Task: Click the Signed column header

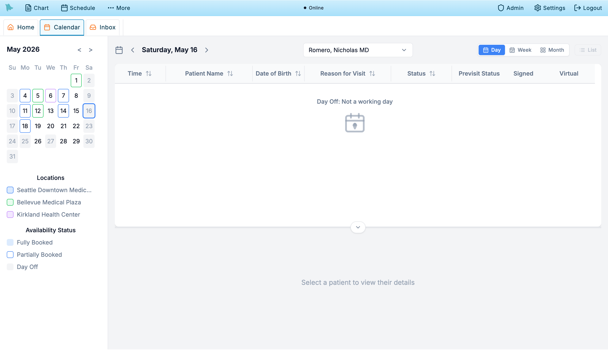Action: tap(523, 73)
